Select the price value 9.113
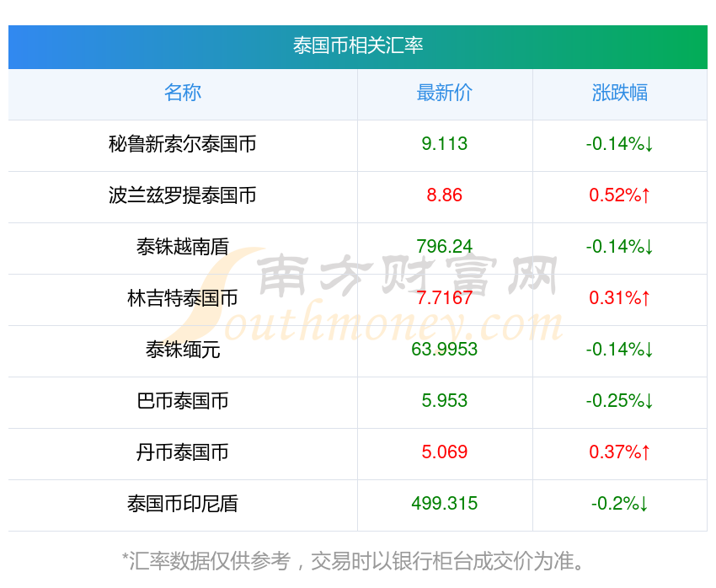Image resolution: width=716 pixels, height=588 pixels. pyautogui.click(x=444, y=144)
